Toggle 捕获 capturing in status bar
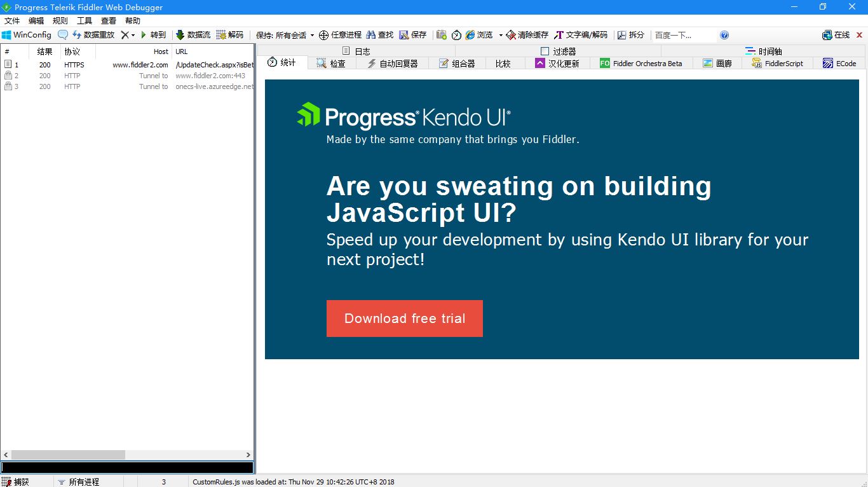 click(17, 482)
